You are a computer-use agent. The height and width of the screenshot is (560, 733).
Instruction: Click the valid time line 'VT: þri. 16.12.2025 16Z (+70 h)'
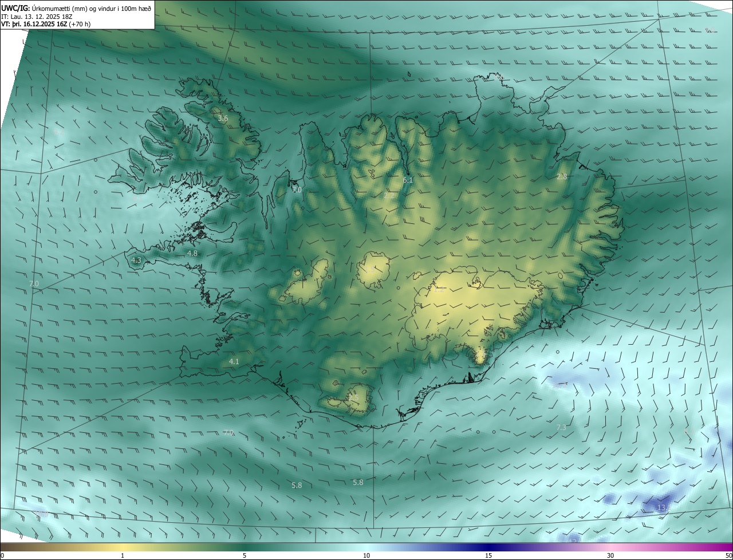[46, 24]
